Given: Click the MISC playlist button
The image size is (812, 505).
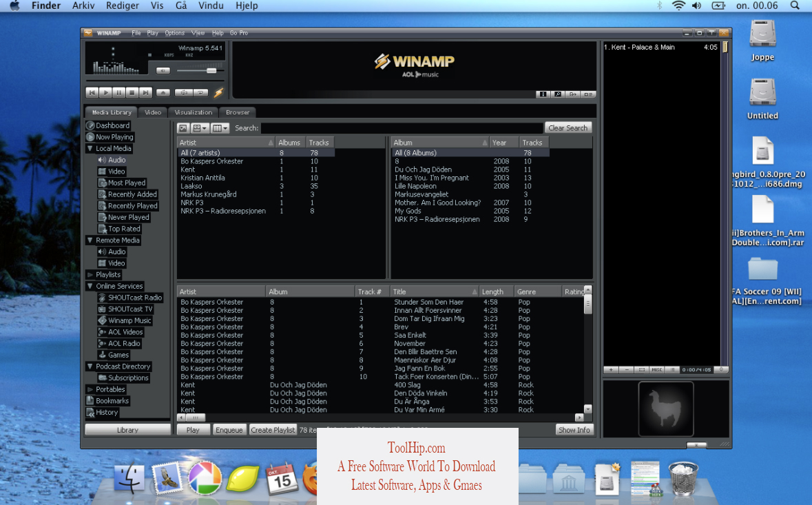Looking at the screenshot, I should coord(657,370).
